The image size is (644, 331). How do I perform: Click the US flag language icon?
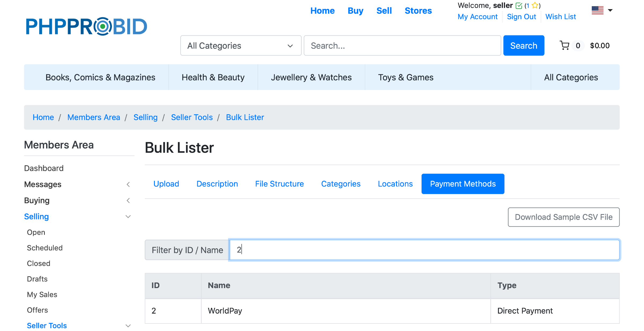(597, 10)
